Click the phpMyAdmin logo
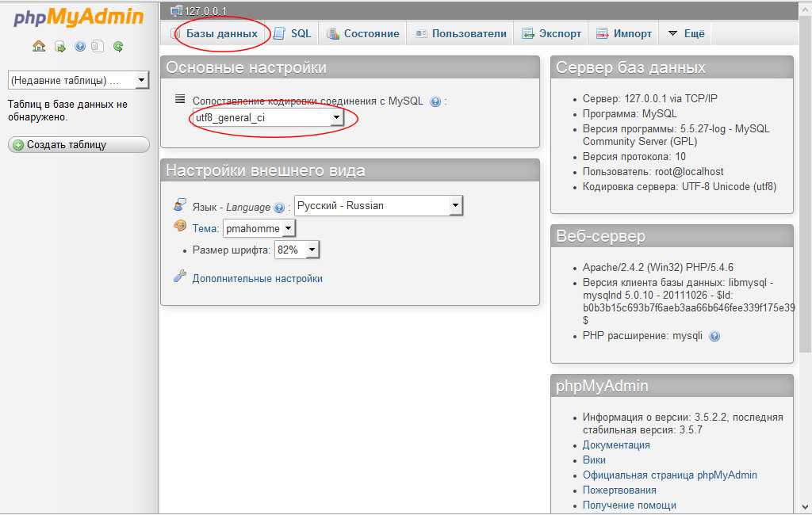 point(79,17)
